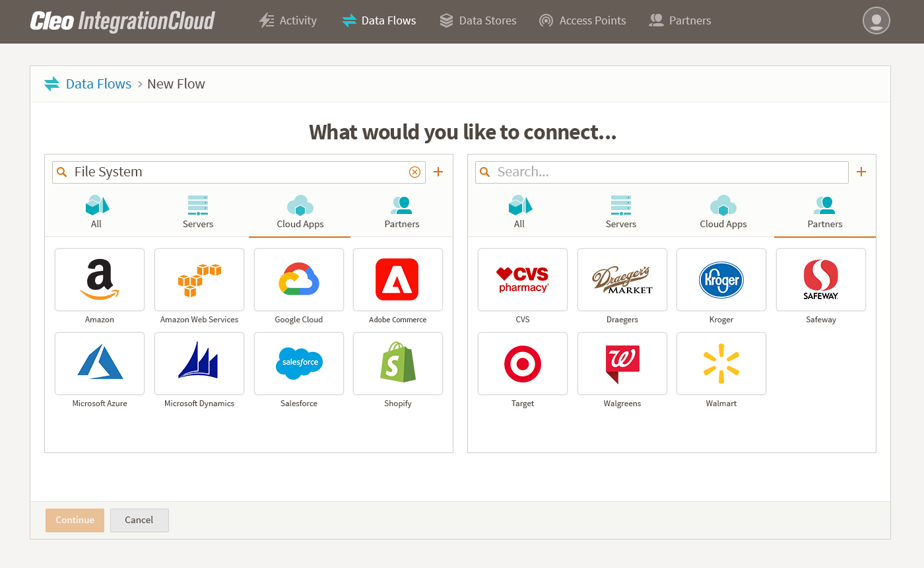Select the Draegers Market partner tile

tap(622, 280)
